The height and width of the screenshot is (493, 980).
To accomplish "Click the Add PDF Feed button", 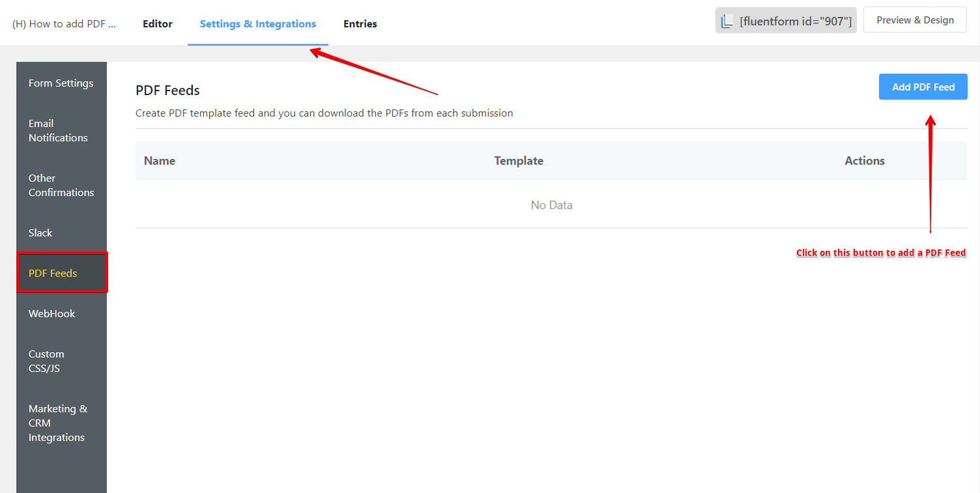I will pos(923,87).
